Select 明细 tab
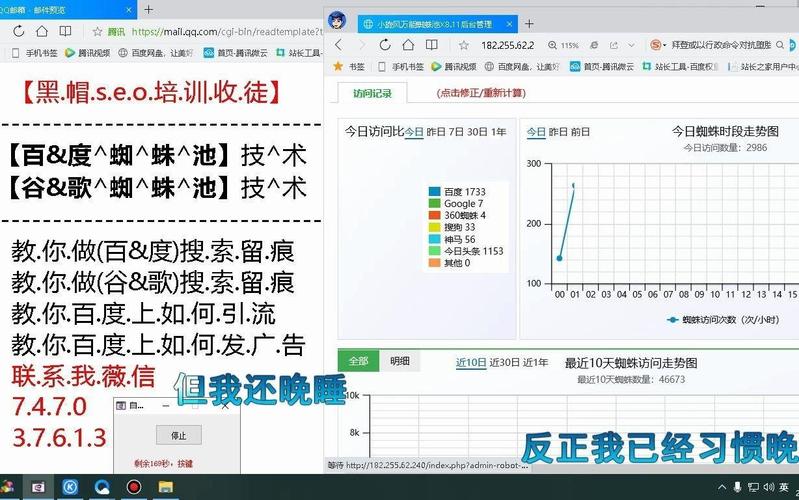This screenshot has width=799, height=500. (x=400, y=361)
